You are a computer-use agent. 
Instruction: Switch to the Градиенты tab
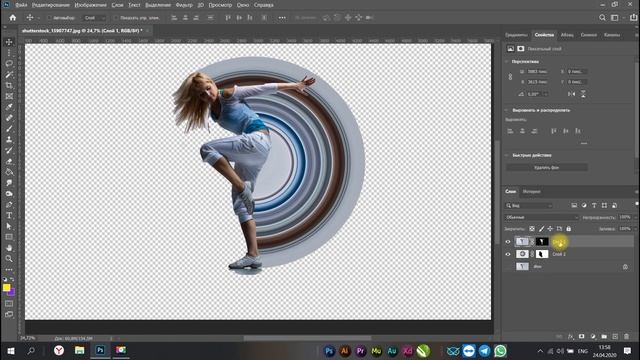[x=516, y=35]
